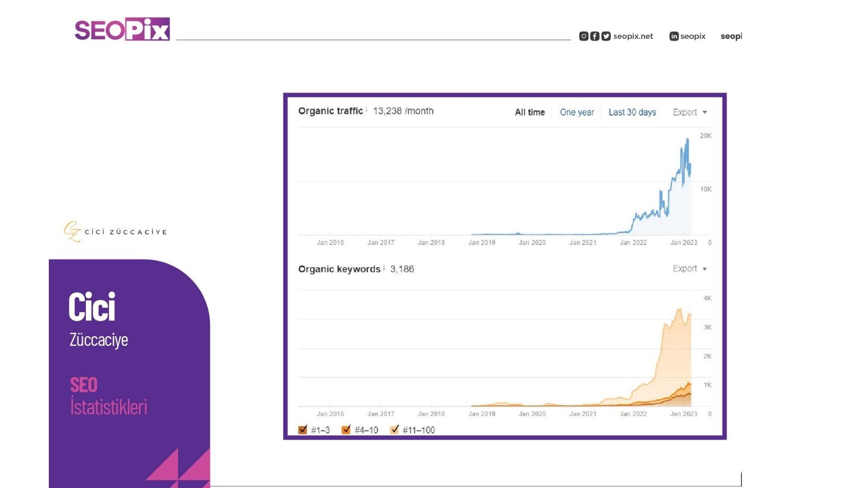Viewport: 868px width, 488px height.
Task: Open the Export dropdown for Organic traffic
Action: pos(690,112)
